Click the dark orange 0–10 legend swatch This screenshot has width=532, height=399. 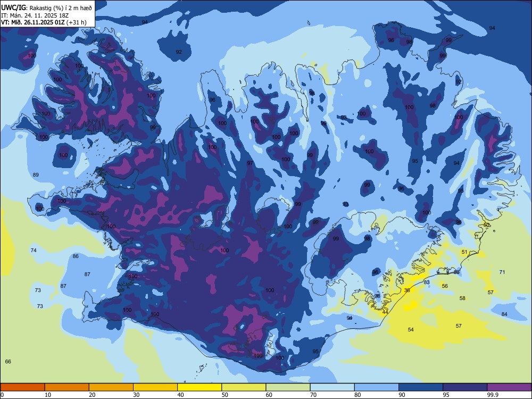(22, 387)
